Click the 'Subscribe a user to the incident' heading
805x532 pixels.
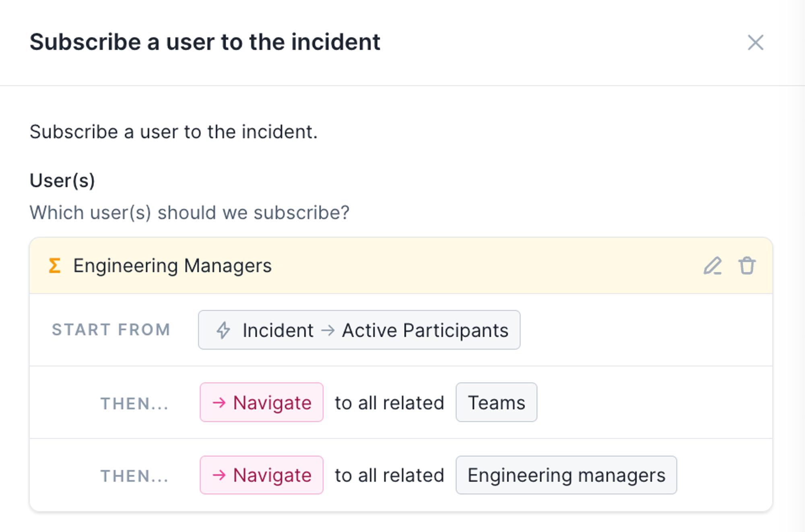point(205,42)
